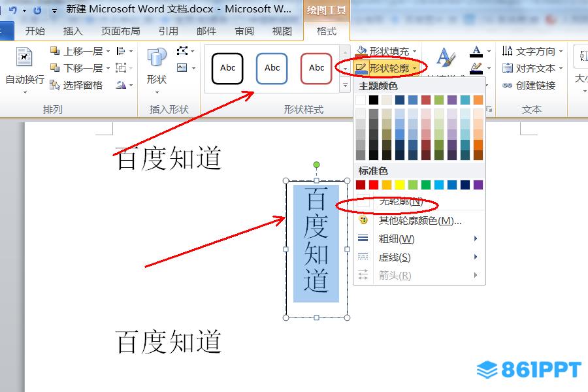The width and height of the screenshot is (588, 392).
Task: Open the 形状 shapes gallery
Action: pyautogui.click(x=156, y=70)
